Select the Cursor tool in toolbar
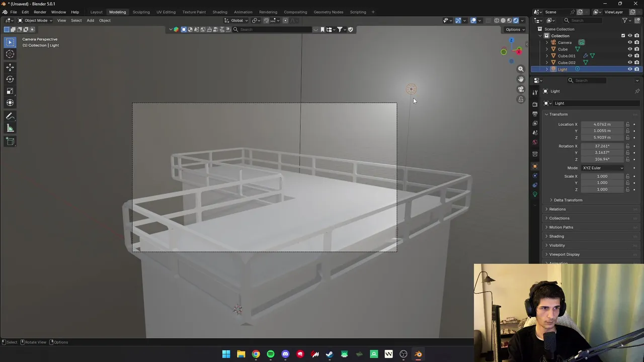The image size is (644, 362). [x=10, y=54]
